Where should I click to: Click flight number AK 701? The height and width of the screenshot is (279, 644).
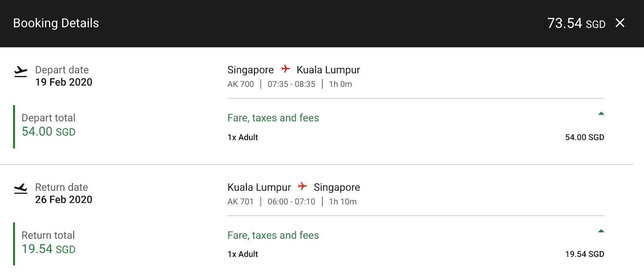click(241, 202)
